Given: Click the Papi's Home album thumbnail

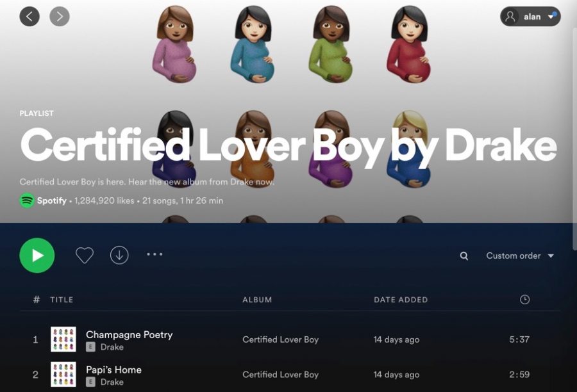Looking at the screenshot, I should [63, 374].
